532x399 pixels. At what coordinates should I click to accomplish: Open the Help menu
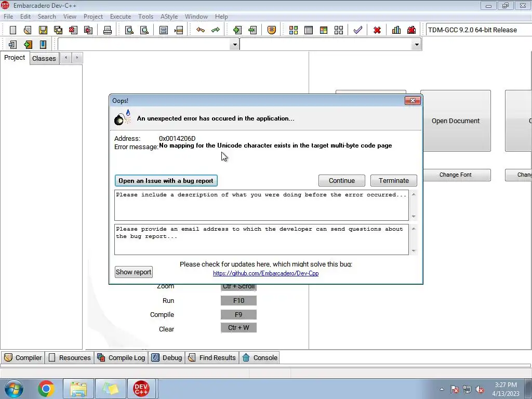pos(221,16)
